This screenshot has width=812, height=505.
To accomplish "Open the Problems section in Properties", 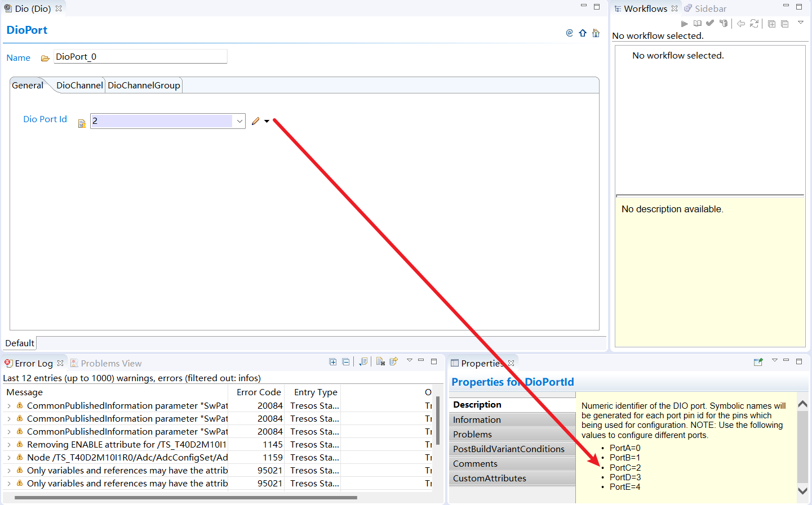I will (x=512, y=434).
